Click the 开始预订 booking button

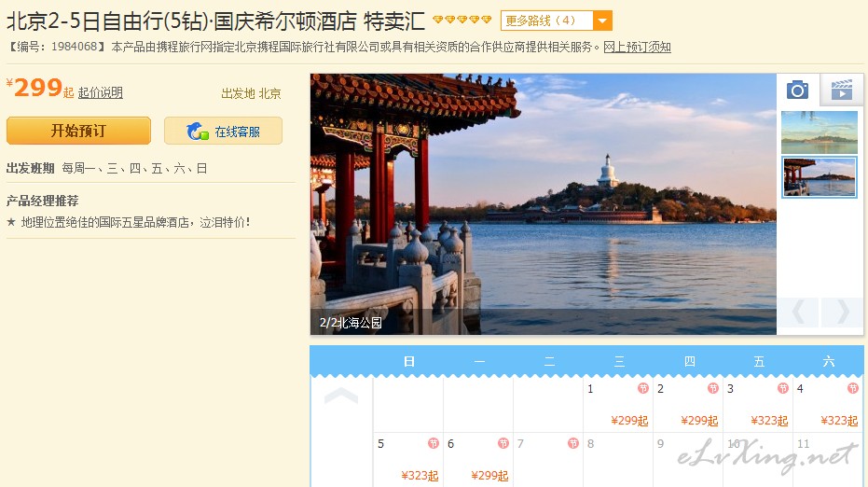tap(78, 131)
